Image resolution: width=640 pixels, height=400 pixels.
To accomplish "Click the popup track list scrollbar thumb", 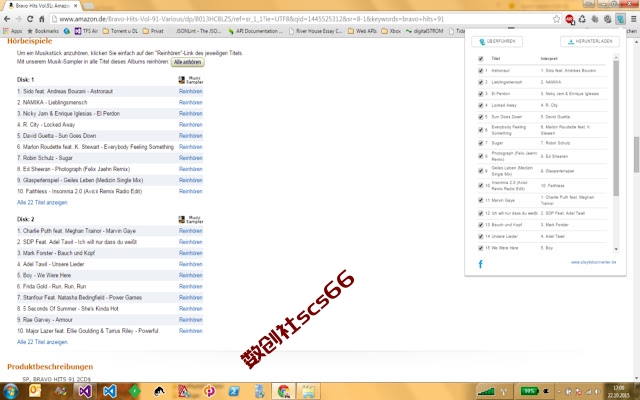I will [x=616, y=128].
